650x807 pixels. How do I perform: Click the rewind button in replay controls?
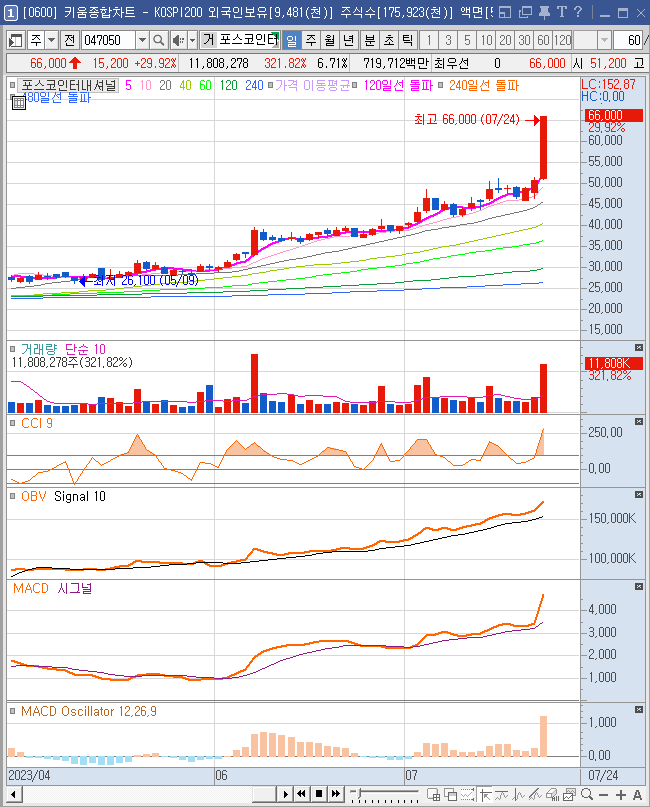pyautogui.click(x=302, y=794)
